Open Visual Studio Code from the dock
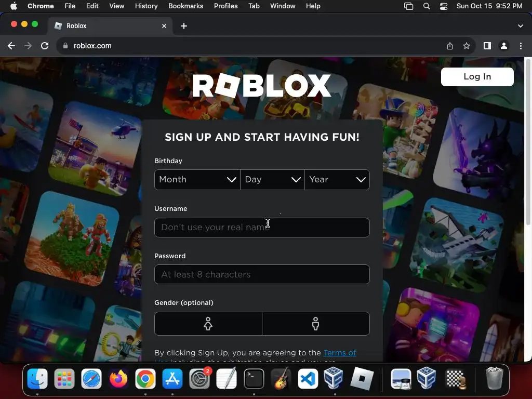The width and height of the screenshot is (532, 399). 308,379
